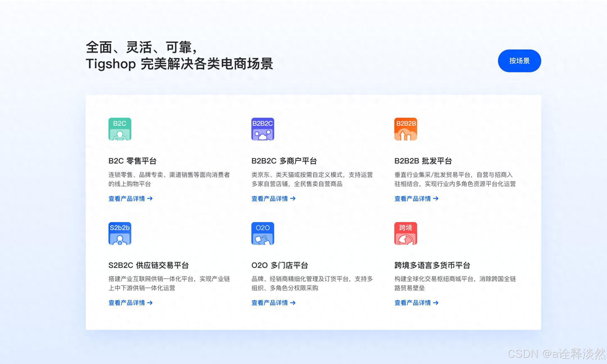Click the red 跨境 icon
Screen dimensions: 607x364
[406, 233]
